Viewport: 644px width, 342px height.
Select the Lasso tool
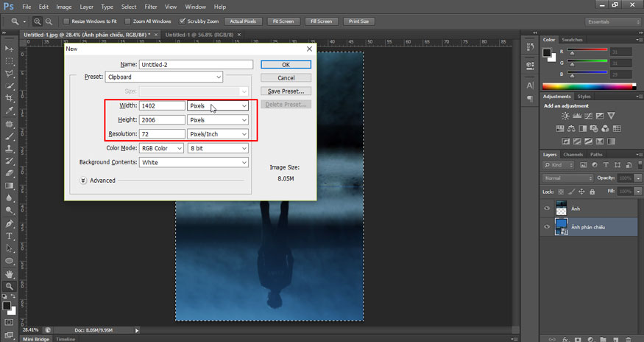click(9, 73)
